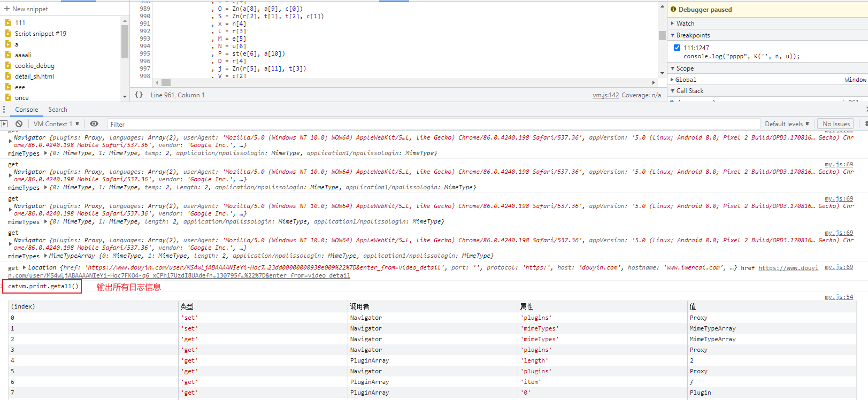Click code line 996 gutter number

(x=145, y=61)
